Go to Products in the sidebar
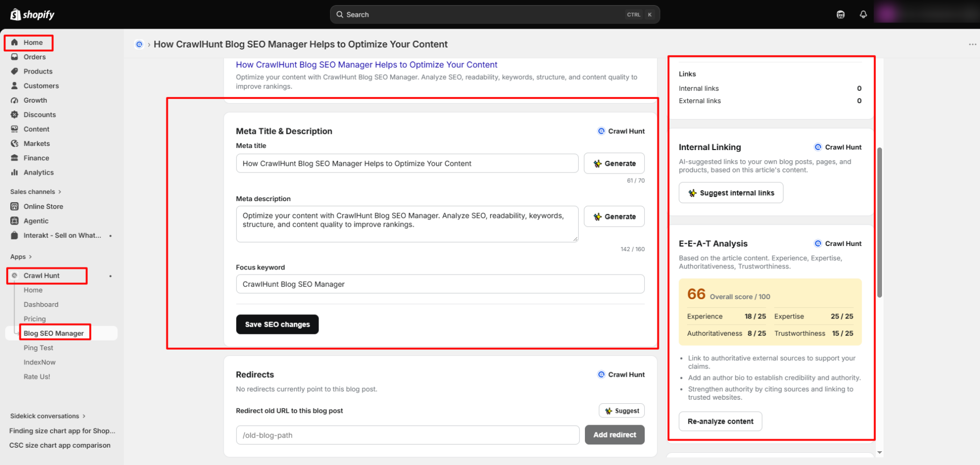Viewport: 980px width, 465px height. (38, 71)
